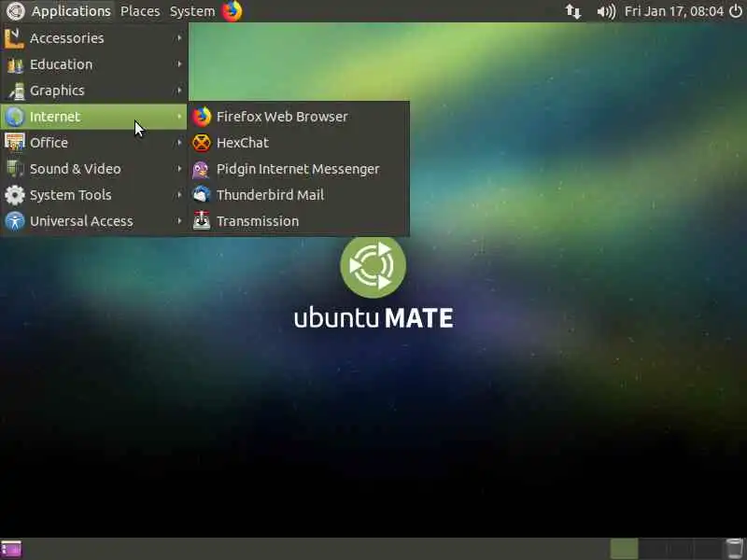Open the Education category
This screenshot has height=560, width=747.
[x=94, y=64]
